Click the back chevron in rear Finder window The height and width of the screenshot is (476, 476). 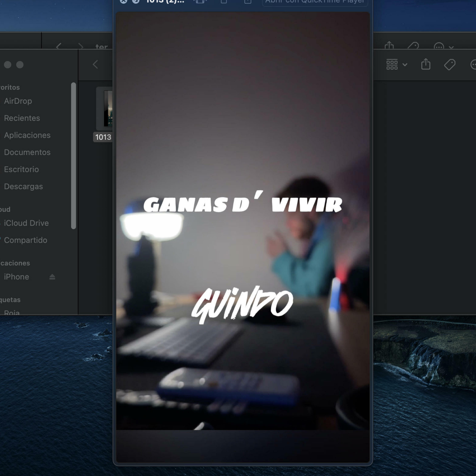59,46
